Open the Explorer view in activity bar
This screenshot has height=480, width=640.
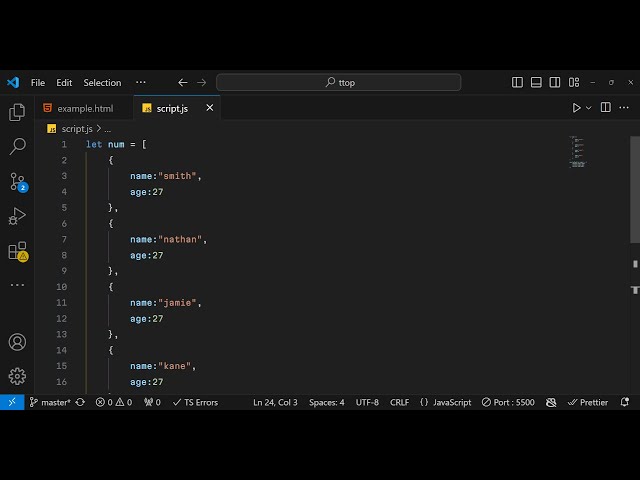click(17, 112)
